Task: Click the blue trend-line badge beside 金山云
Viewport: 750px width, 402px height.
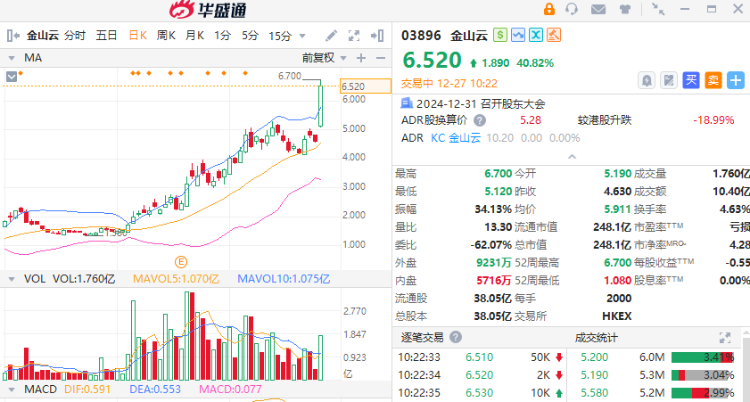Action: (518, 34)
